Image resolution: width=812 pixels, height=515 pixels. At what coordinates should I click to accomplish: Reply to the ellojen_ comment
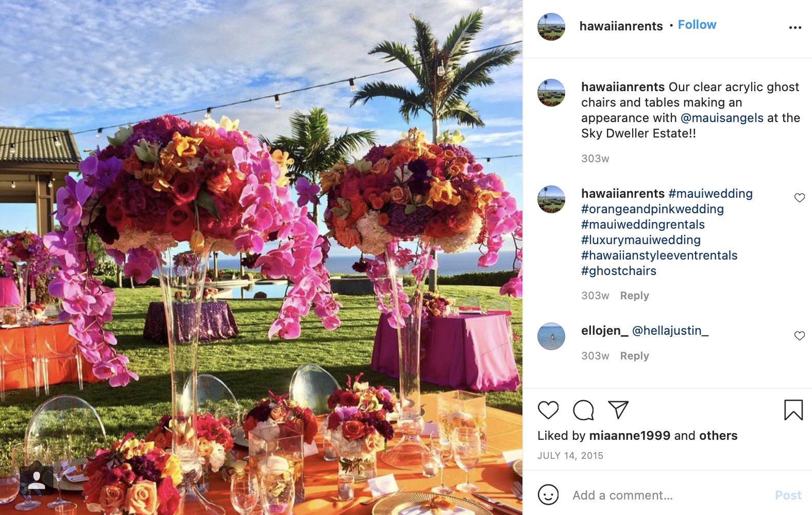(x=634, y=356)
